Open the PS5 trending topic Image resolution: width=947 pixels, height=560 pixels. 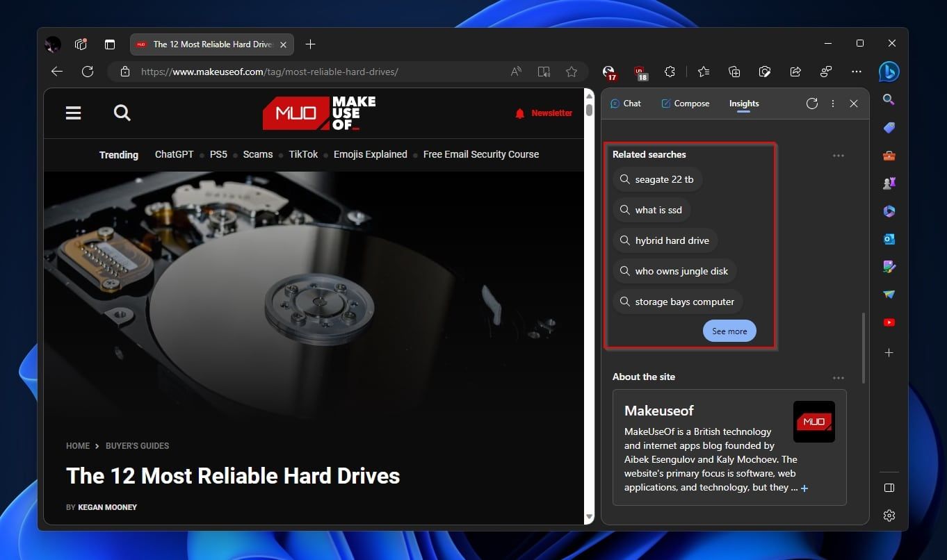[218, 154]
